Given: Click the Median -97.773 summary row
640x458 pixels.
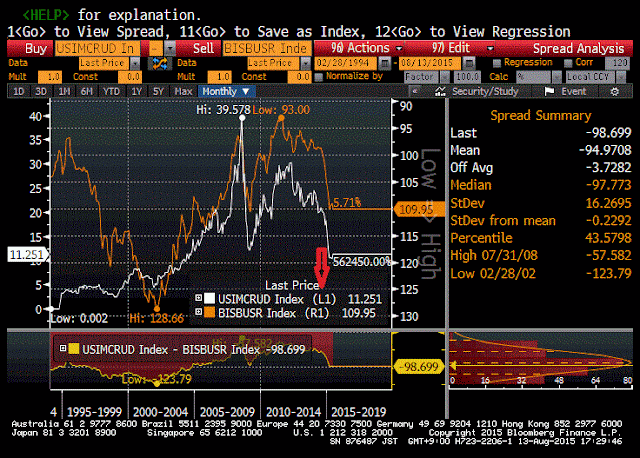Looking at the screenshot, I should pyautogui.click(x=541, y=185).
